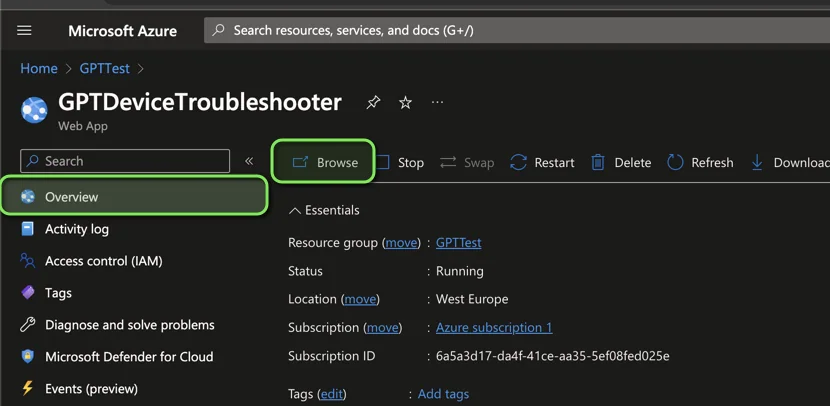Open Azure subscription 1 link

(x=494, y=328)
